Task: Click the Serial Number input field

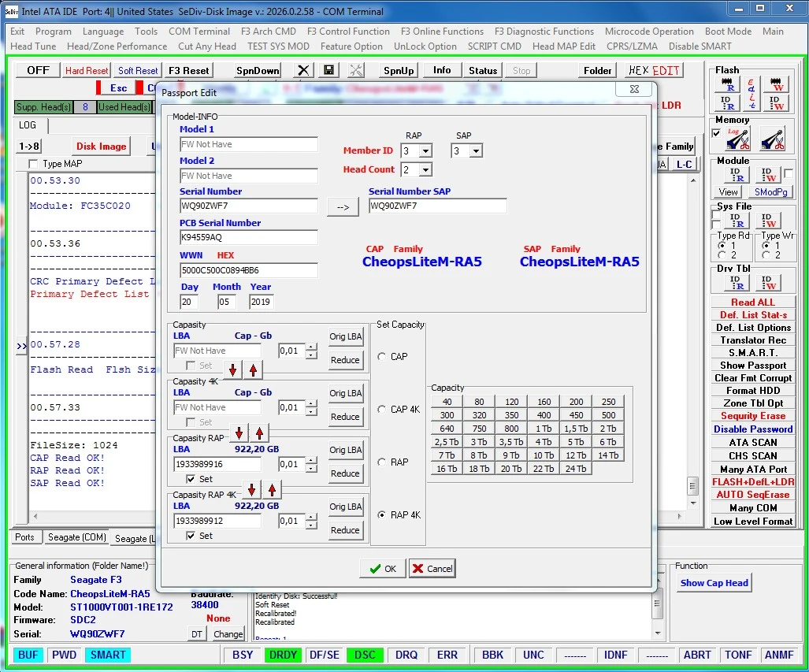Action: (249, 206)
